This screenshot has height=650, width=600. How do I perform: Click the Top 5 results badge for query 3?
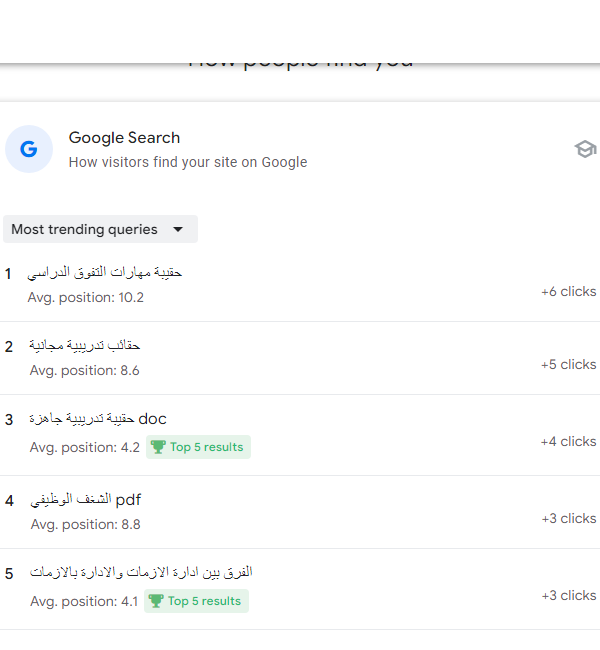[x=198, y=447]
